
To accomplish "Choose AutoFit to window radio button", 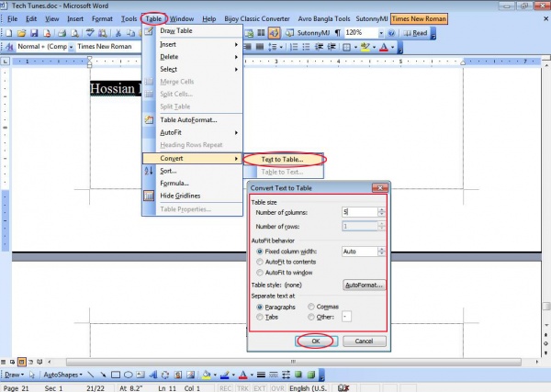I will [x=260, y=273].
